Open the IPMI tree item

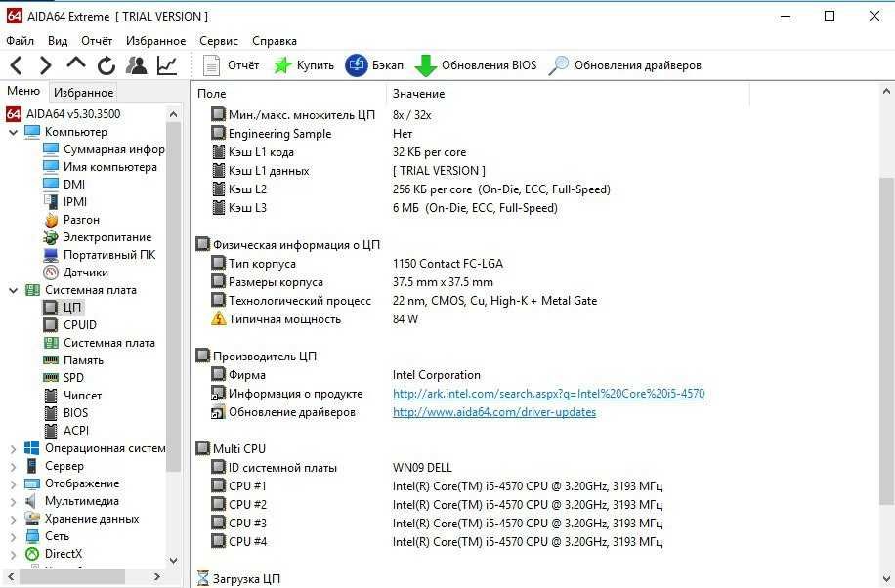click(65, 201)
